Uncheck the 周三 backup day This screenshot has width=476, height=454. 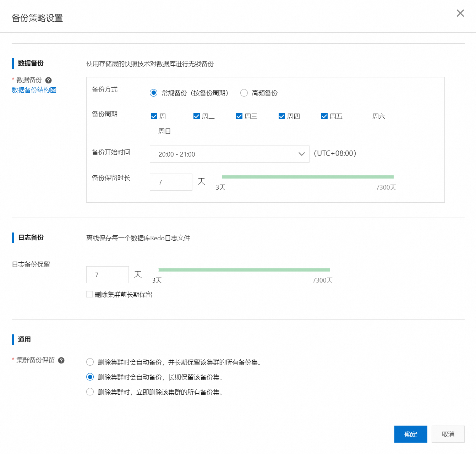(239, 116)
